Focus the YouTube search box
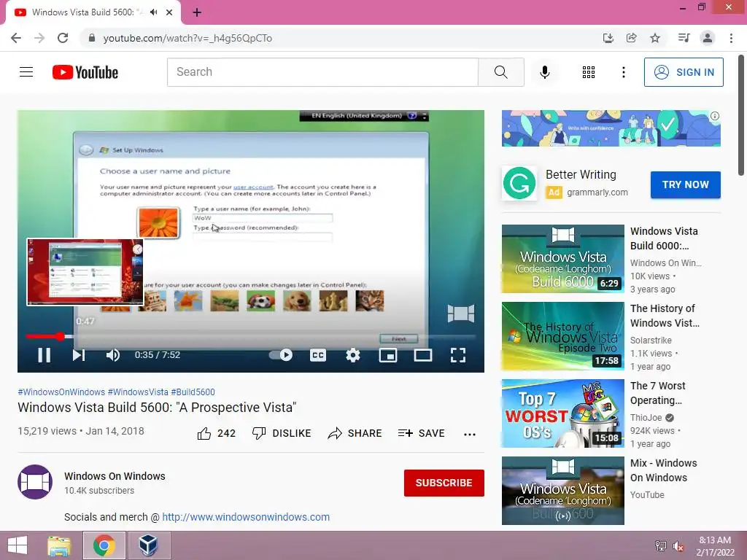This screenshot has height=560, width=747. (322, 72)
